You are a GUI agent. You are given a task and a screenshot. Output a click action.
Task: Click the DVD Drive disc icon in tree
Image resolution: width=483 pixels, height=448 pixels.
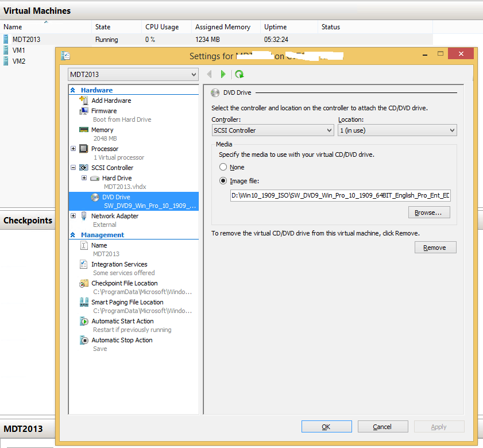(95, 197)
